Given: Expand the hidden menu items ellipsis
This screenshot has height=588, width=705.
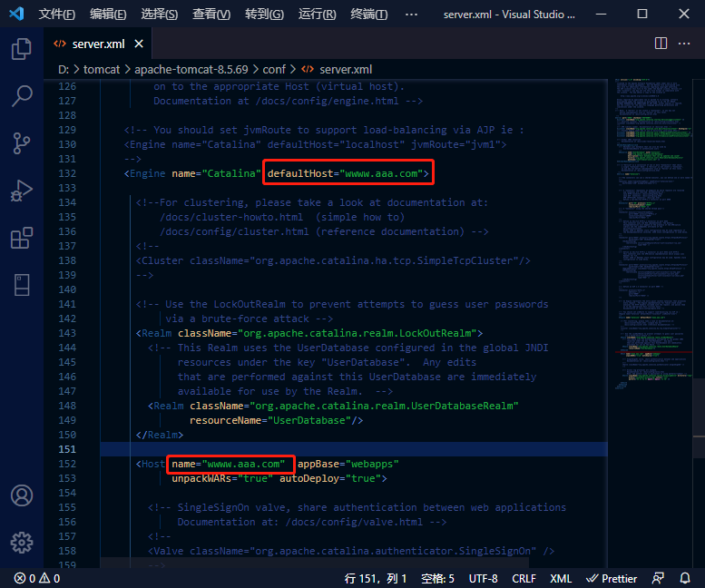Looking at the screenshot, I should (411, 15).
